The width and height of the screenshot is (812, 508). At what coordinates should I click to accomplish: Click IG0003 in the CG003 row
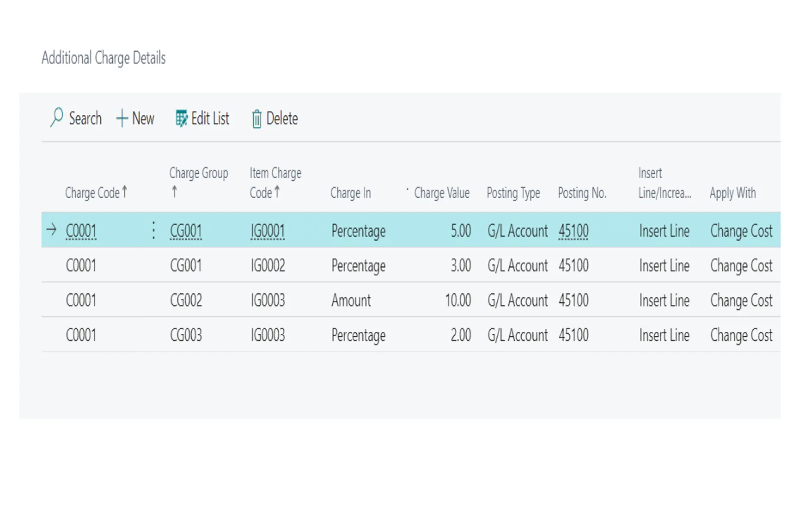(x=268, y=335)
